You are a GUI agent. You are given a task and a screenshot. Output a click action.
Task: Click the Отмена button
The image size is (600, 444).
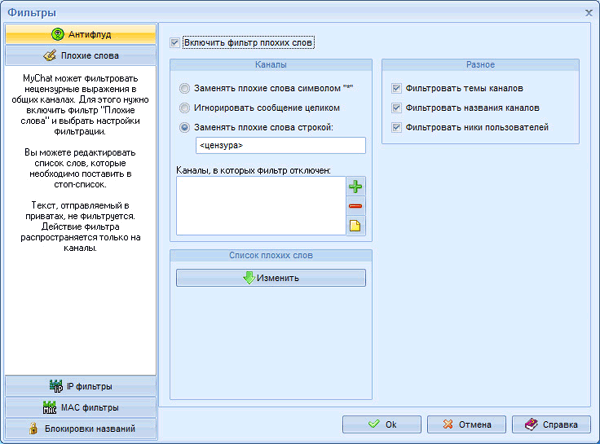(466, 424)
